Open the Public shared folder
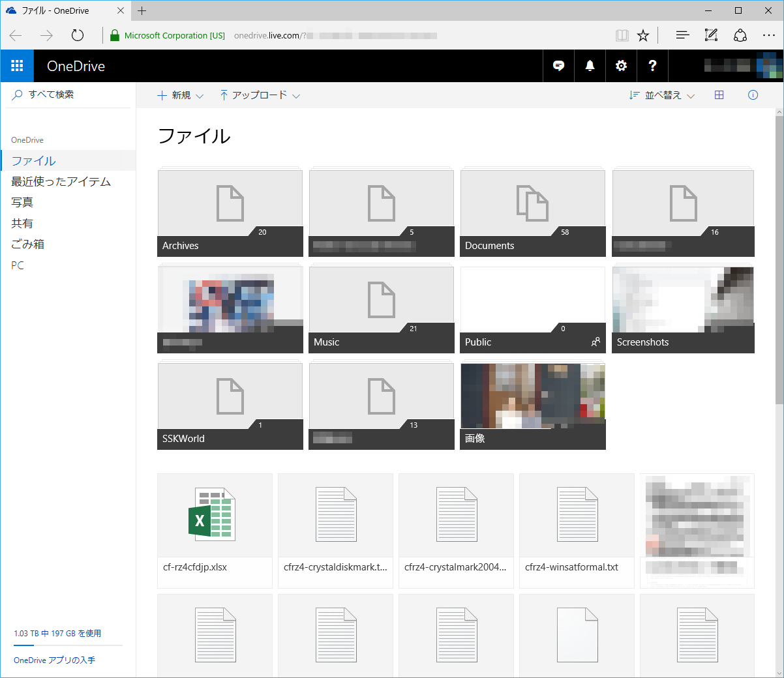Viewport: 784px width, 678px height. [533, 309]
